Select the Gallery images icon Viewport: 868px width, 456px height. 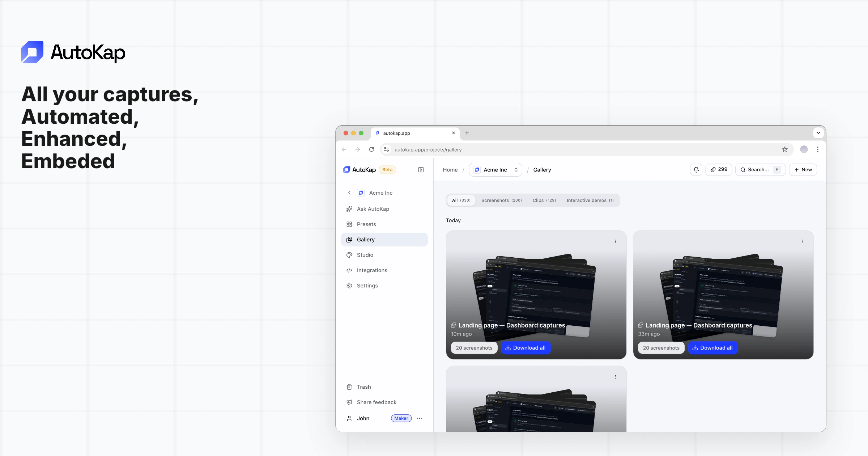click(x=349, y=239)
